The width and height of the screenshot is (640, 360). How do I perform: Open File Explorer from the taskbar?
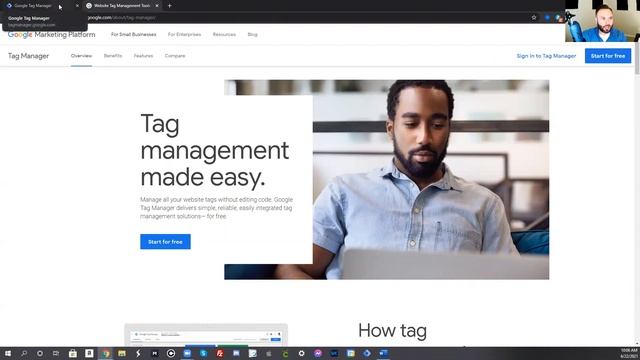(x=122, y=353)
